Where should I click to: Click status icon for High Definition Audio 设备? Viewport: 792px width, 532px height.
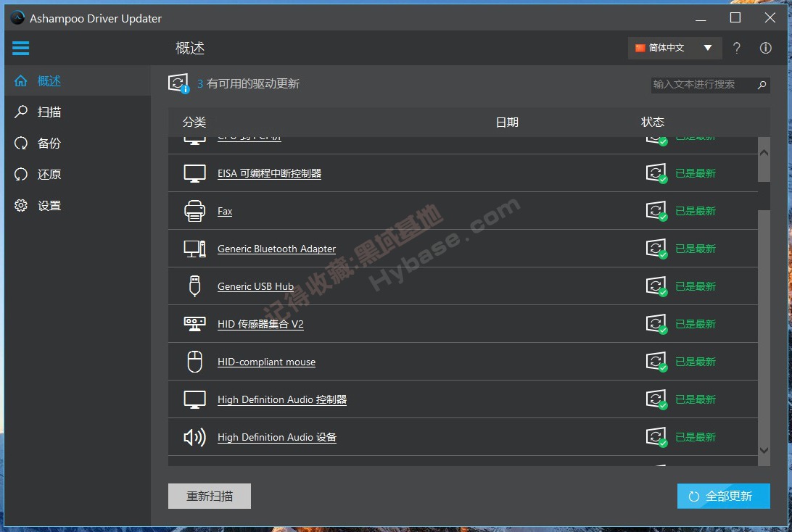656,436
